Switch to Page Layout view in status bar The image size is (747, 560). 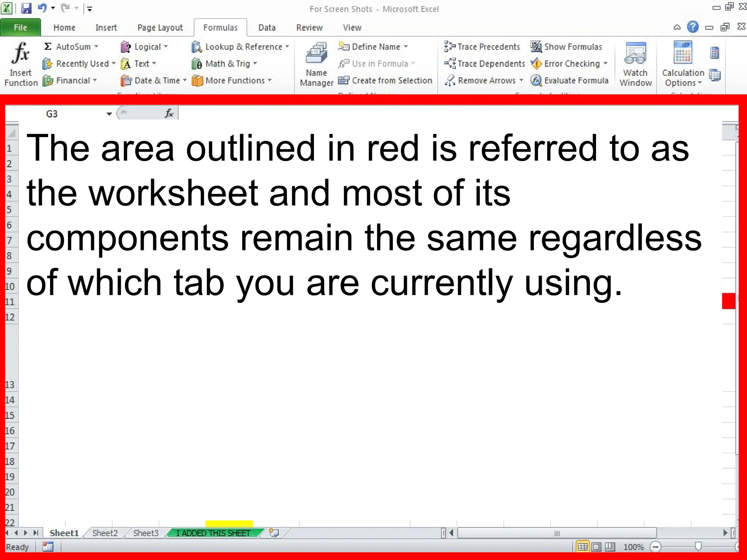pyautogui.click(x=596, y=547)
